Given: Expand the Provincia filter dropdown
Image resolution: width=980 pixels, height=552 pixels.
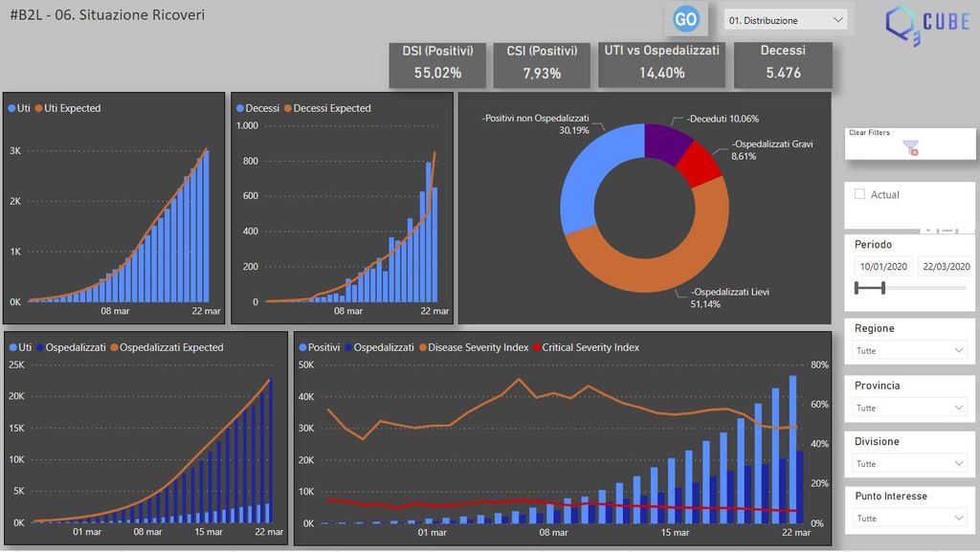Looking at the screenshot, I should coord(908,408).
